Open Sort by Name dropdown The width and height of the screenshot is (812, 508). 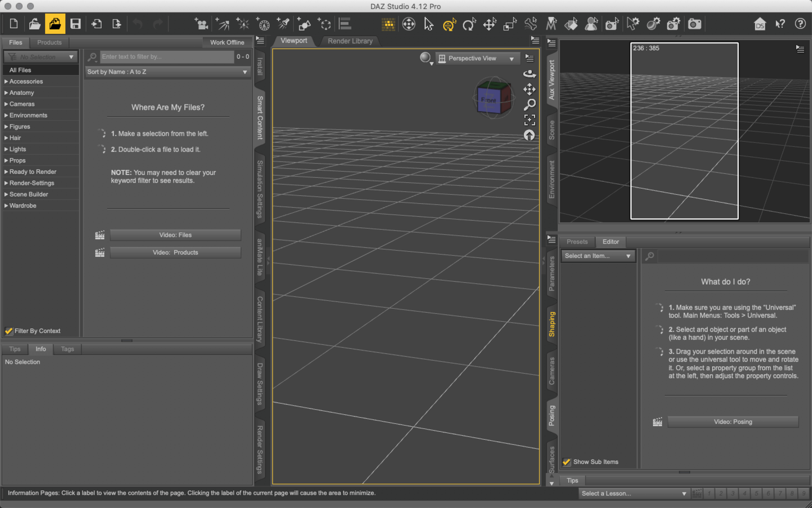[167, 72]
